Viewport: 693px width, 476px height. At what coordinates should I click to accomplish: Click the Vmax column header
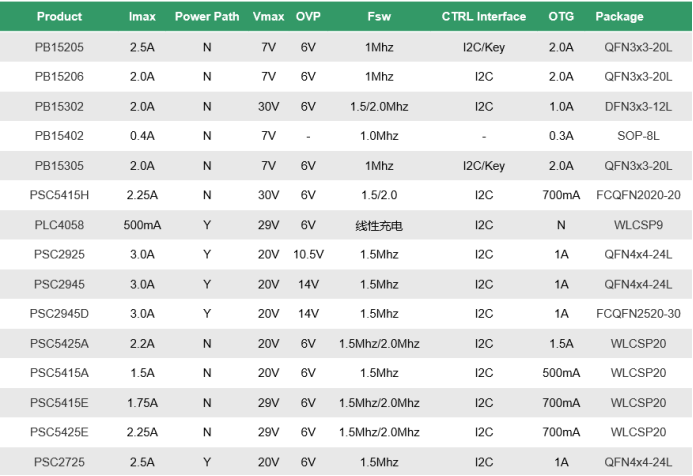(268, 17)
